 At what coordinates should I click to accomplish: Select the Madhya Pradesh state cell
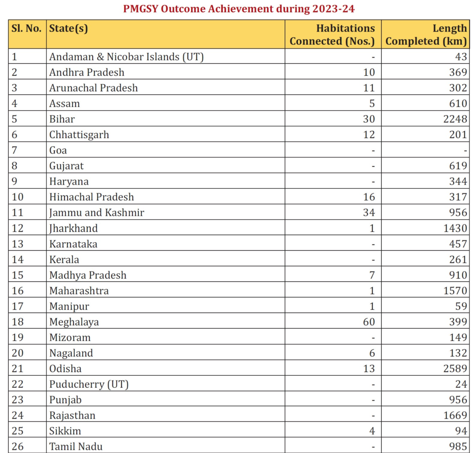(x=88, y=275)
